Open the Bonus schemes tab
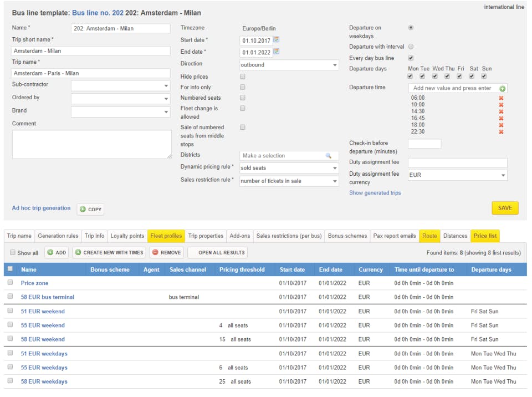The height and width of the screenshot is (397, 532). 347,236
